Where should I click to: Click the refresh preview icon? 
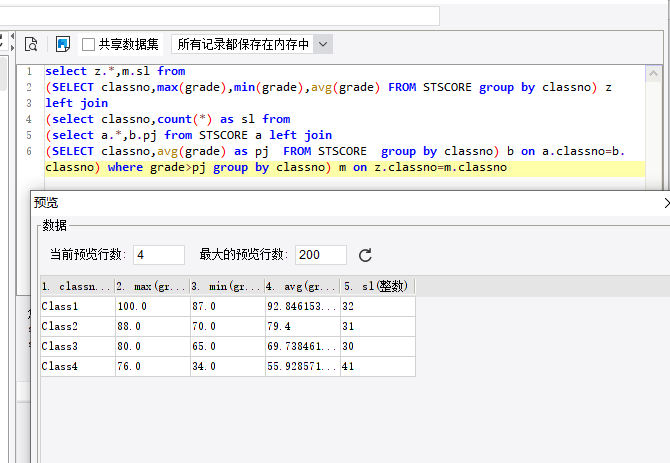(365, 255)
